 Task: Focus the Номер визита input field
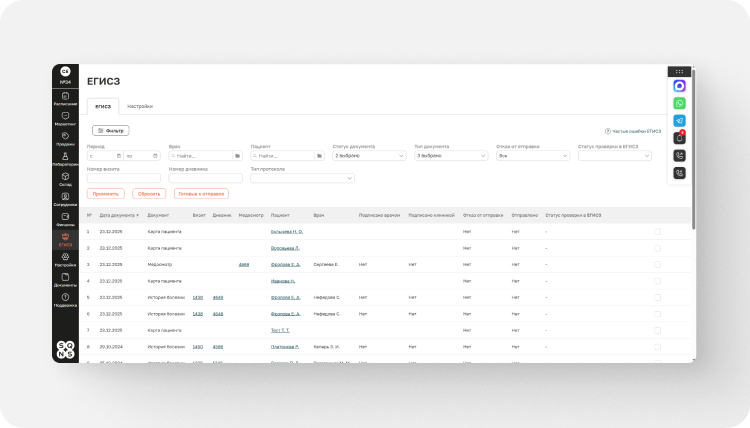pos(123,178)
